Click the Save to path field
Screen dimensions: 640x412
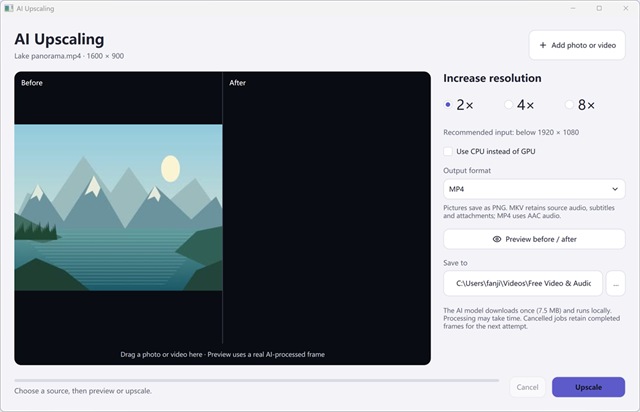[523, 283]
